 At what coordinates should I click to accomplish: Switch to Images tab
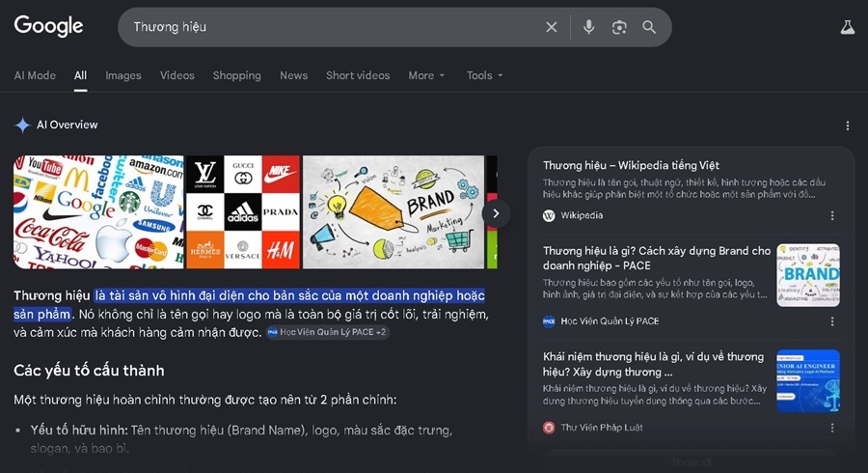[123, 75]
